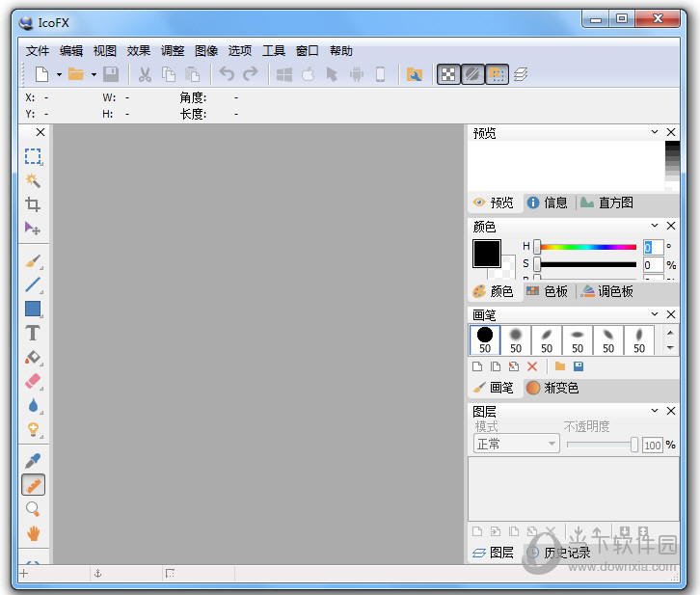Screen dimensions: 700x595
Task: Toggle the checkerboard transparency display
Action: [x=448, y=74]
